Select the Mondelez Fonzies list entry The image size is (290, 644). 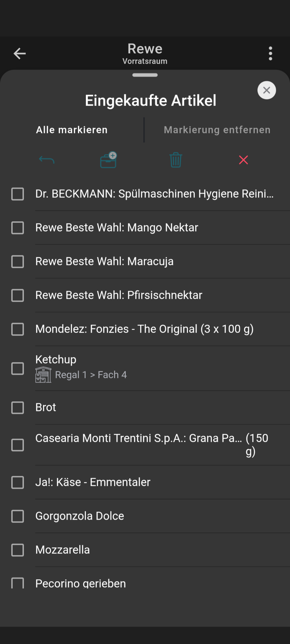click(x=145, y=329)
